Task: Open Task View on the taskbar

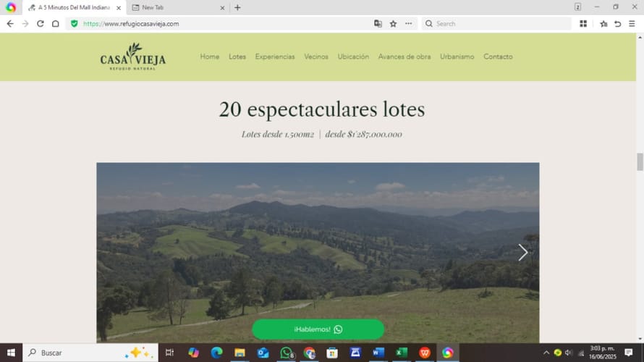Action: pos(169,353)
